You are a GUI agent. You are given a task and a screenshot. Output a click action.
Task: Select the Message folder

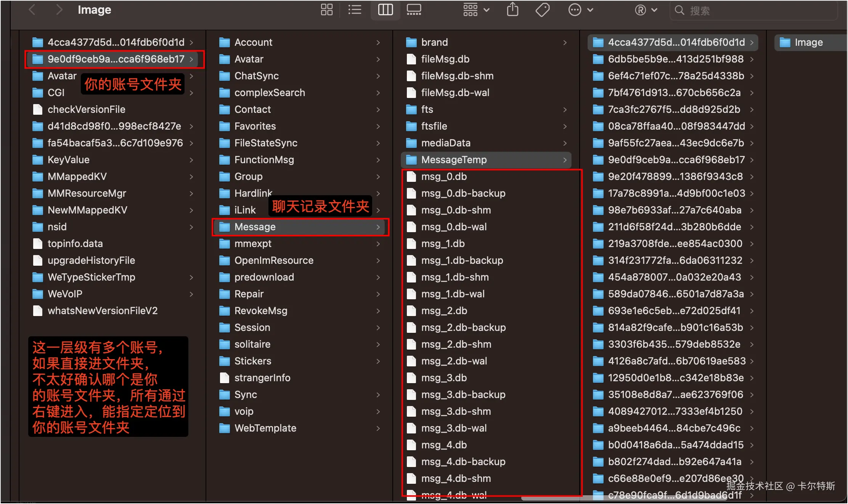coord(255,227)
